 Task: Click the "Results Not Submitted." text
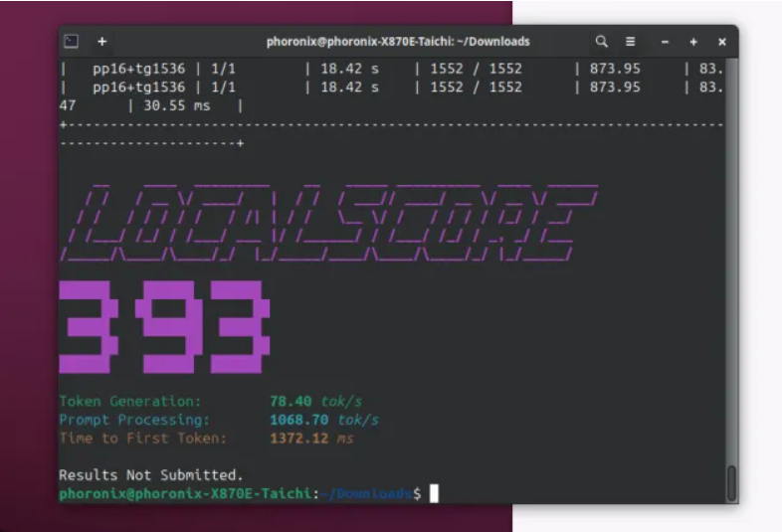click(150, 475)
